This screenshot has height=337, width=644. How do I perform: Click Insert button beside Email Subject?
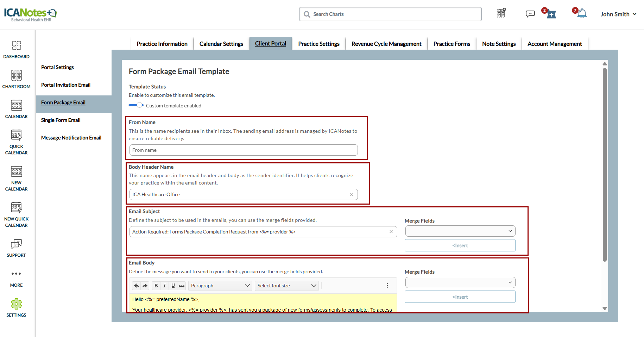pyautogui.click(x=460, y=245)
